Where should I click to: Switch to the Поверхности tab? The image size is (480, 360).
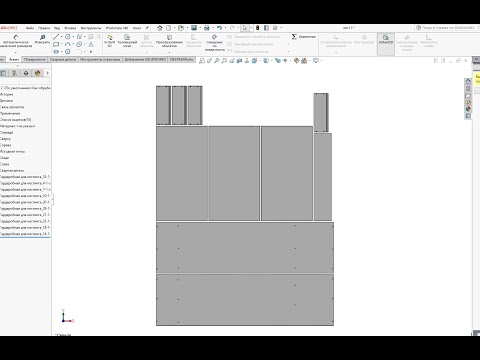point(35,59)
